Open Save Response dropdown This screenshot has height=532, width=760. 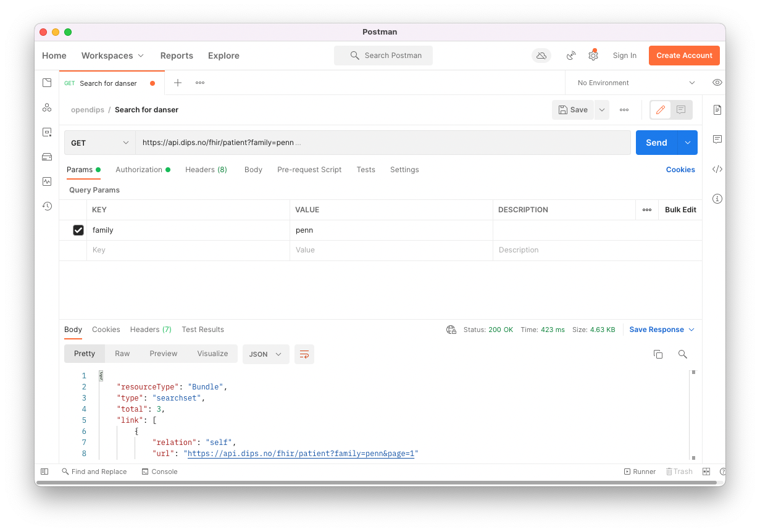[x=662, y=330]
